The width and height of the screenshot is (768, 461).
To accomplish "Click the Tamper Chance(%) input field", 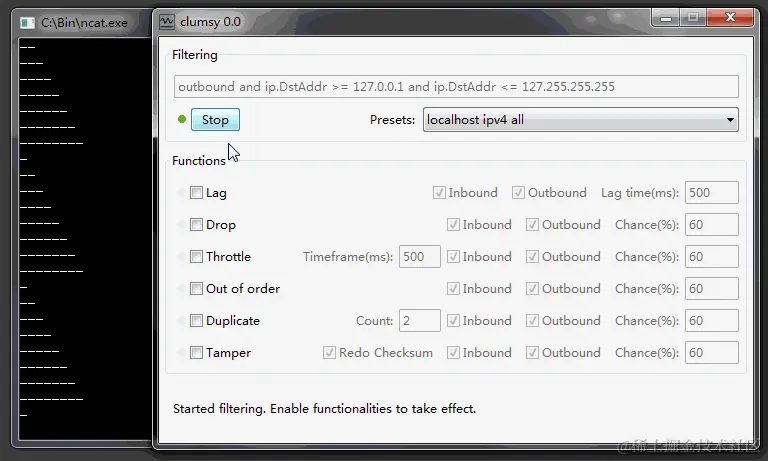I will pyautogui.click(x=712, y=352).
